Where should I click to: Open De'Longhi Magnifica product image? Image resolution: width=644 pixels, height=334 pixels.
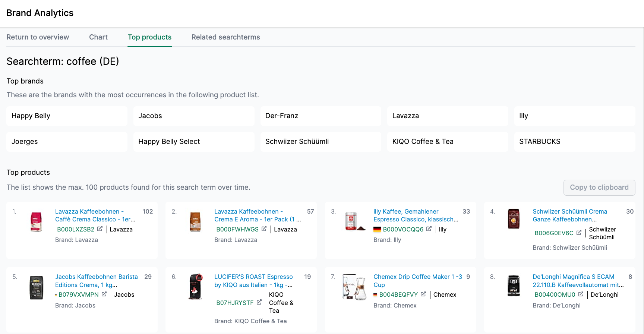[x=514, y=286]
